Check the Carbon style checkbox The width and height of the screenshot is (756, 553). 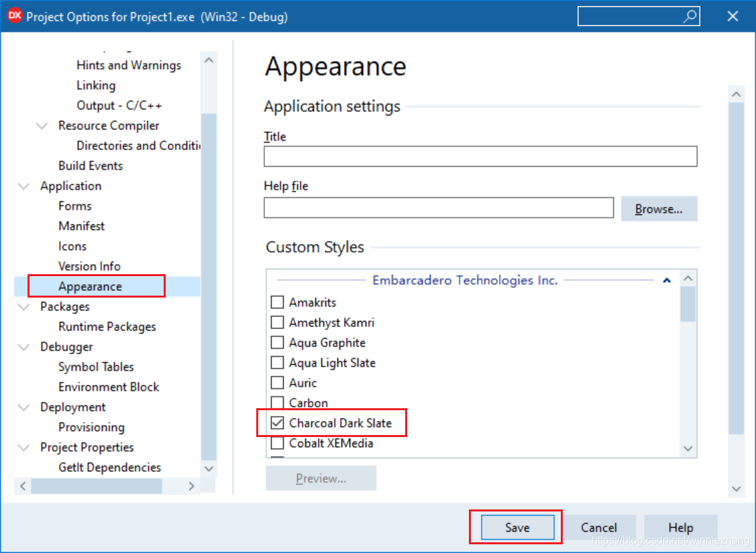pyautogui.click(x=277, y=402)
